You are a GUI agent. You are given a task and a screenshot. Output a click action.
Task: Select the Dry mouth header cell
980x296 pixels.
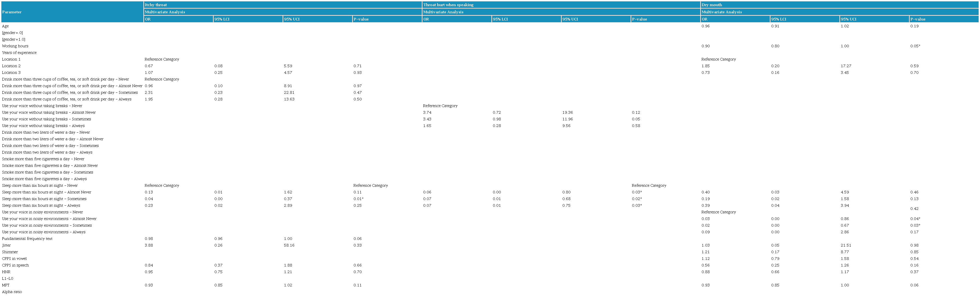[711, 5]
